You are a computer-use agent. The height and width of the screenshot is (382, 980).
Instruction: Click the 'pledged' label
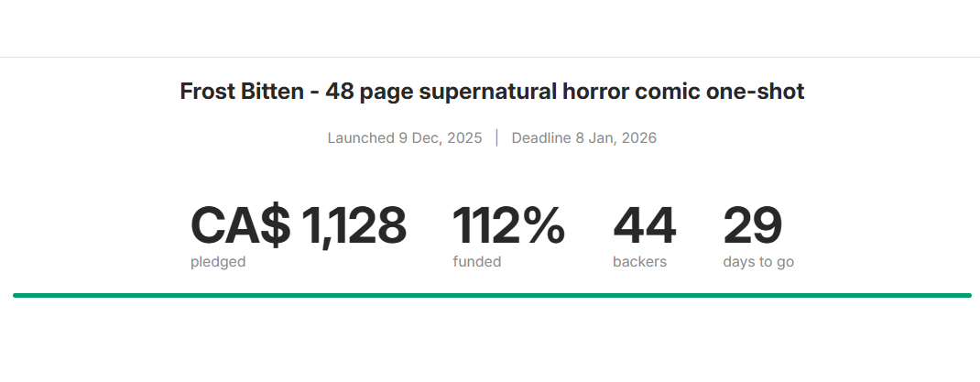[x=218, y=262]
